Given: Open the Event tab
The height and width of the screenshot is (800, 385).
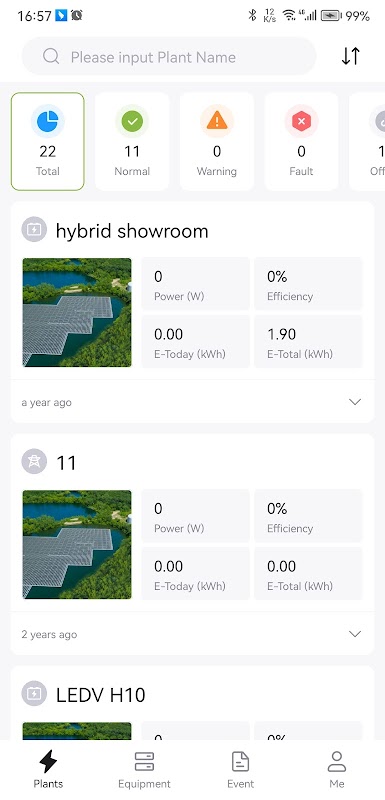Looking at the screenshot, I should click(x=241, y=770).
